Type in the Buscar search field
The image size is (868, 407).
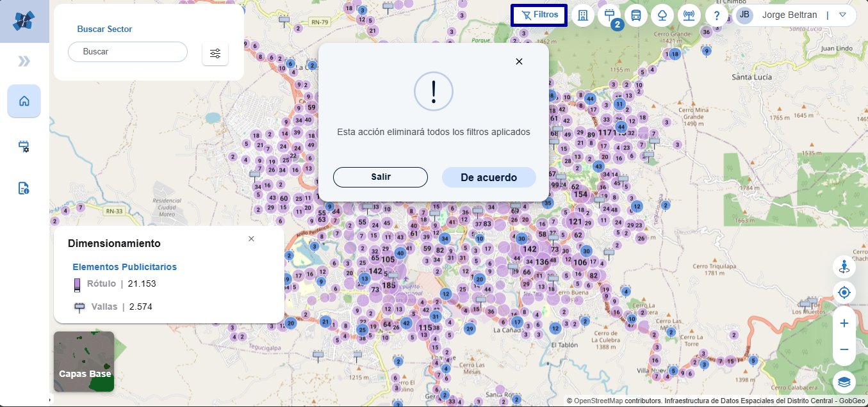pyautogui.click(x=127, y=52)
